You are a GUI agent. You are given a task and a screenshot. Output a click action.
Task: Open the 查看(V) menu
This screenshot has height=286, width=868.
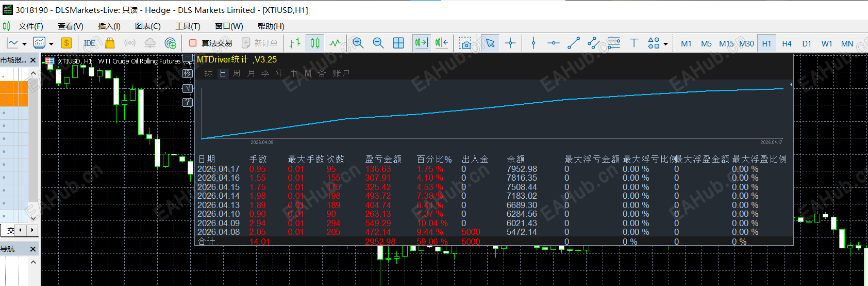pyautogui.click(x=71, y=26)
